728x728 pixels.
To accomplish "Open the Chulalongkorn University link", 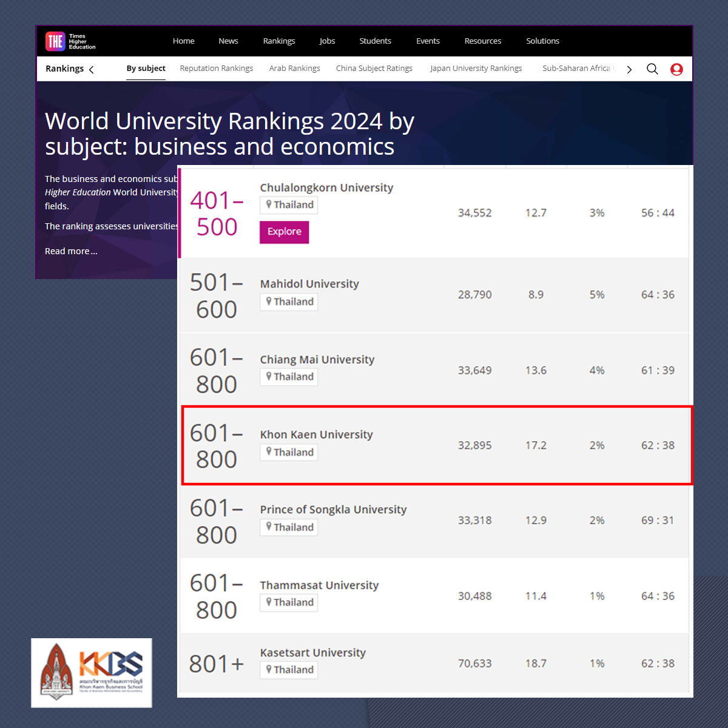I will pos(326,188).
